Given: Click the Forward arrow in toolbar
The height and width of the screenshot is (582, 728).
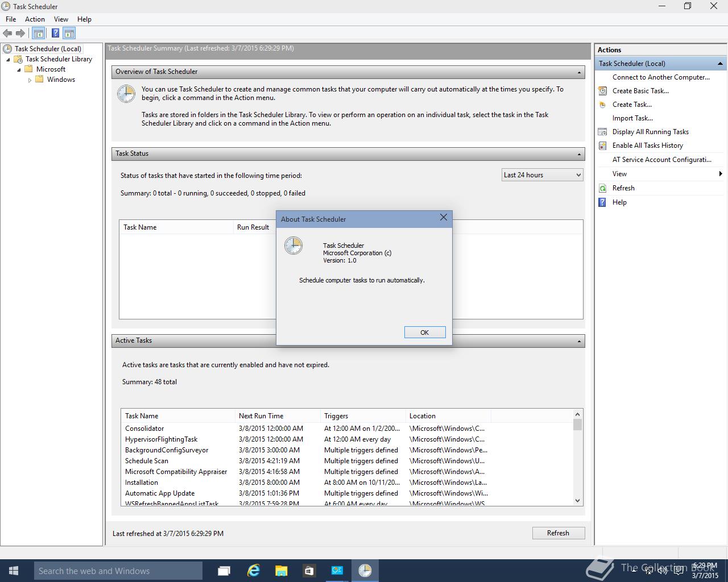Looking at the screenshot, I should [20, 33].
